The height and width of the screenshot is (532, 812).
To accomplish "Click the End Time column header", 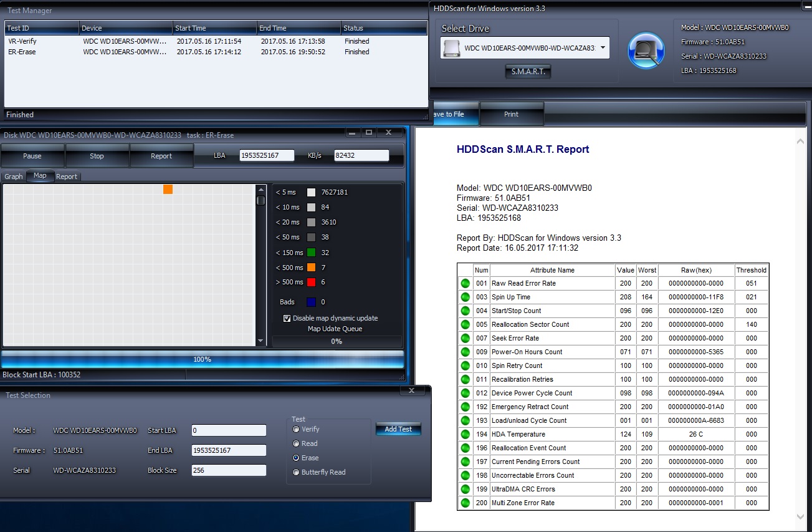I will pyautogui.click(x=299, y=28).
